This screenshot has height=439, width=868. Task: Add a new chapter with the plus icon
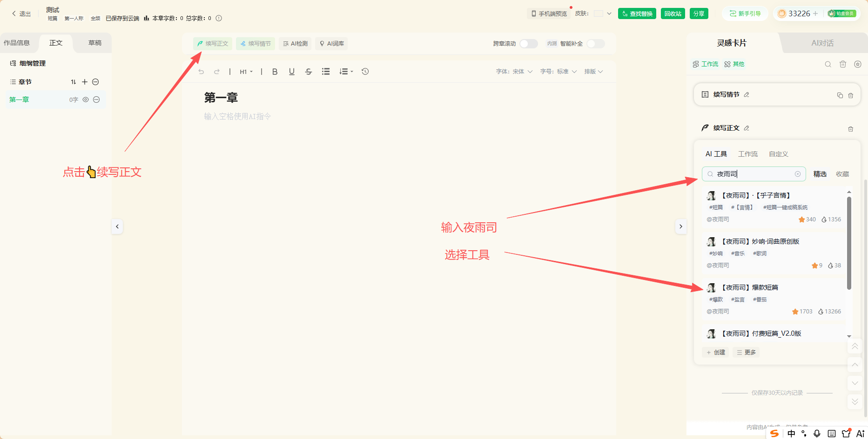click(x=85, y=82)
